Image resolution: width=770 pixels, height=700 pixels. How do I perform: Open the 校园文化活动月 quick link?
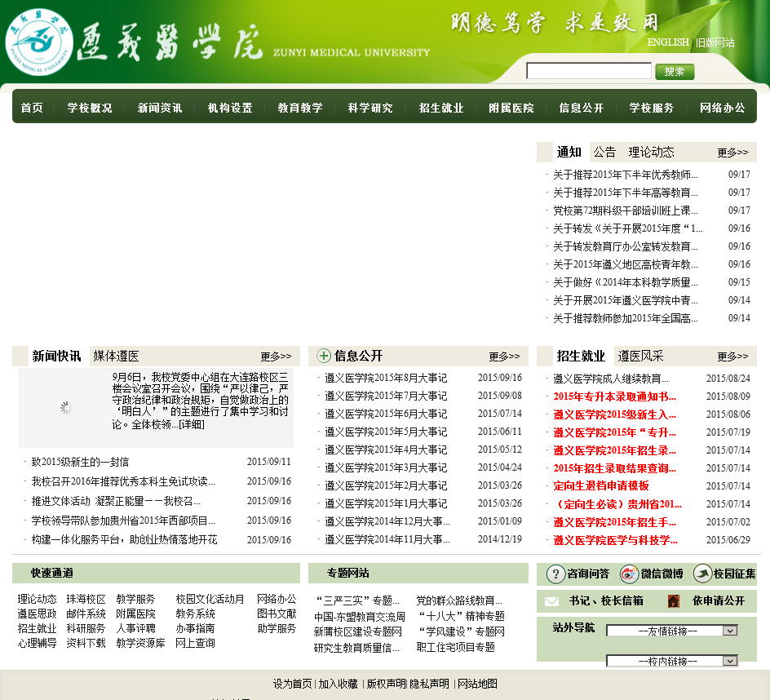210,599
